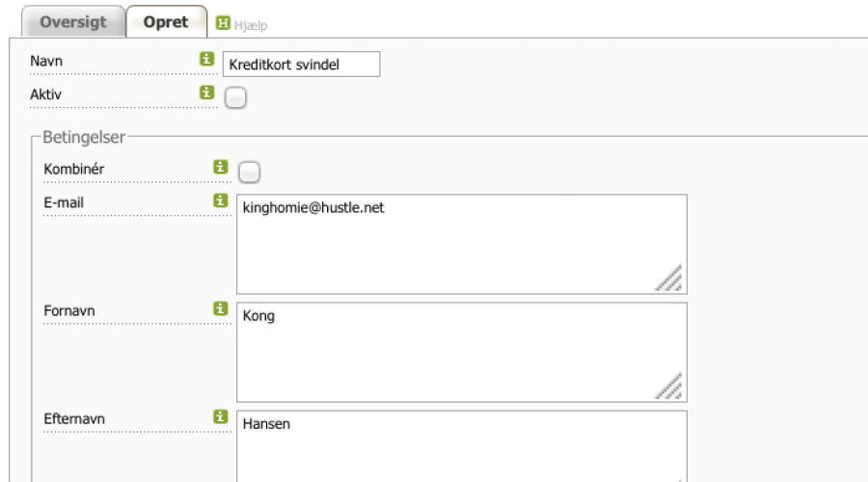Screen dimensions: 868x482
Task: Switch to the Oversigt tab
Action: [73, 21]
